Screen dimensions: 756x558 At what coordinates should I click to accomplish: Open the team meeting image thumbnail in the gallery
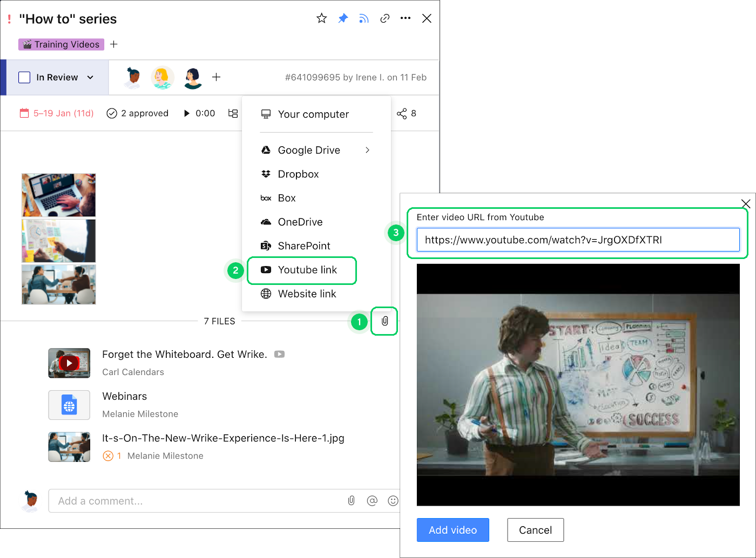(x=59, y=284)
